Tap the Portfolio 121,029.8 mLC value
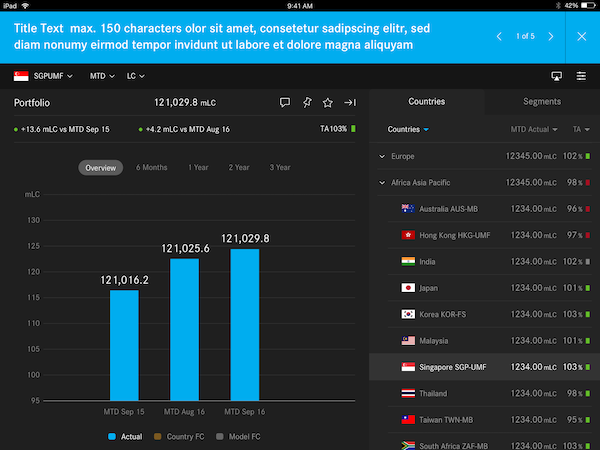This screenshot has width=600, height=450. 185,103
